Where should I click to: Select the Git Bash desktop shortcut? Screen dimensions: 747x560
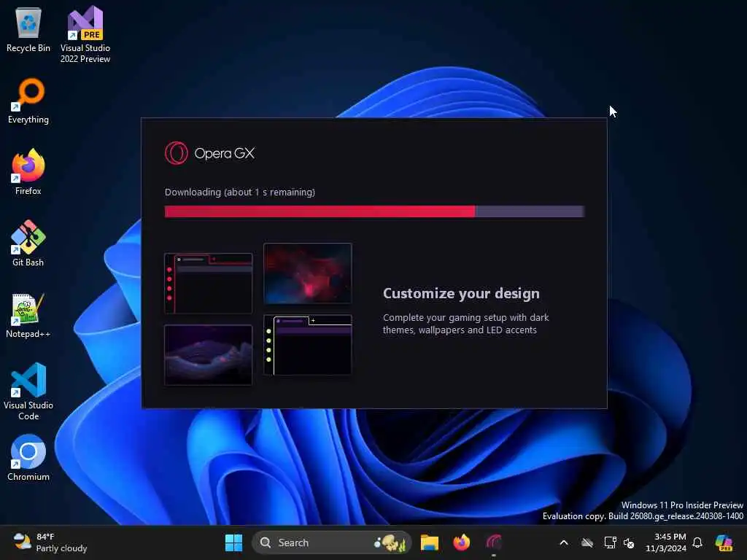[28, 244]
